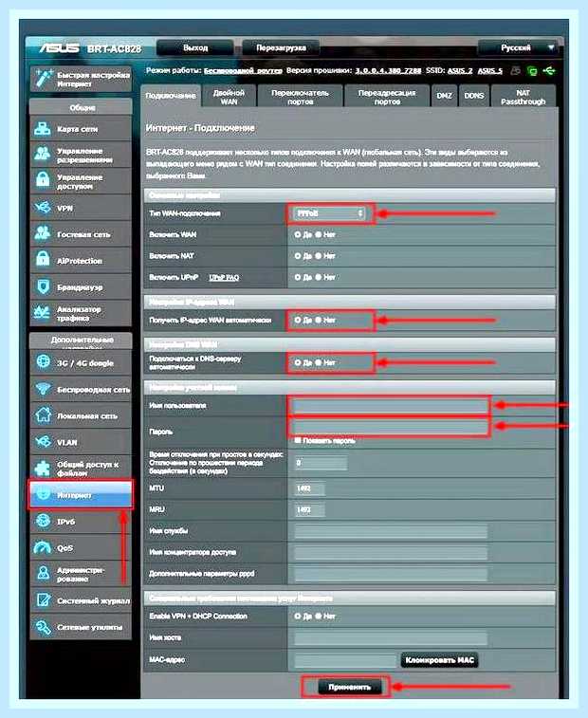This screenshot has height=718, width=588.
Task: Click the idle disconnect time field
Action: [x=321, y=463]
